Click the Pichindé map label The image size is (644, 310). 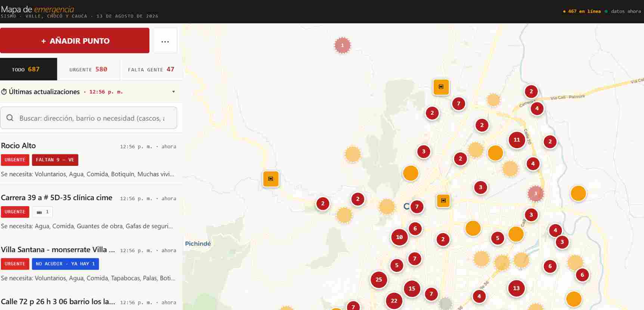198,244
